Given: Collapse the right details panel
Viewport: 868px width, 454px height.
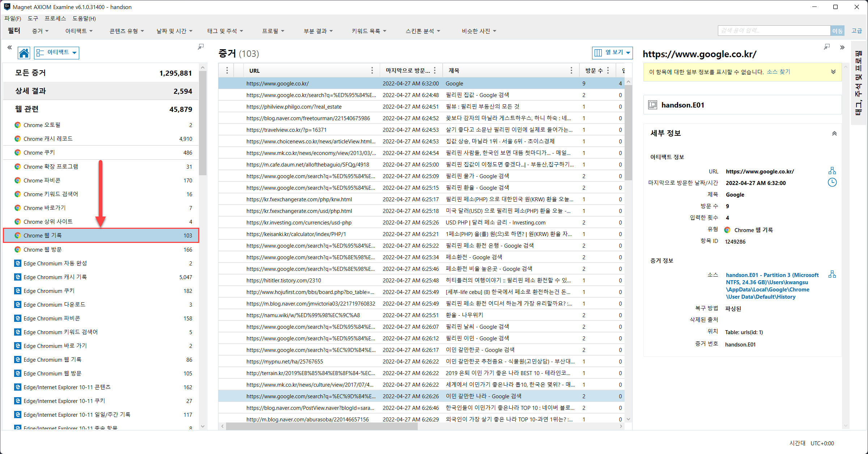Looking at the screenshot, I should point(842,47).
